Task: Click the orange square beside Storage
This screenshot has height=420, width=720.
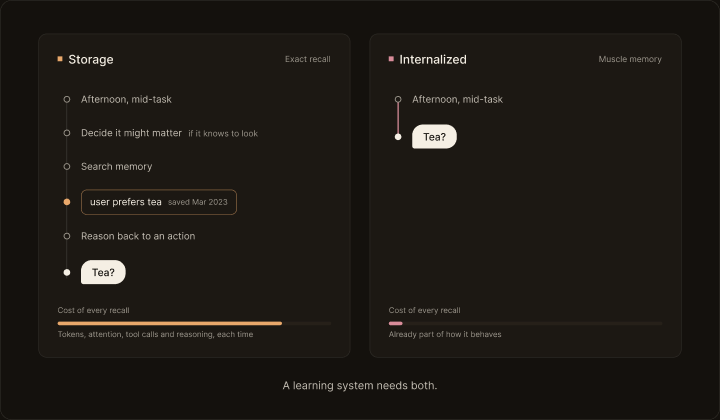Action: (x=60, y=59)
